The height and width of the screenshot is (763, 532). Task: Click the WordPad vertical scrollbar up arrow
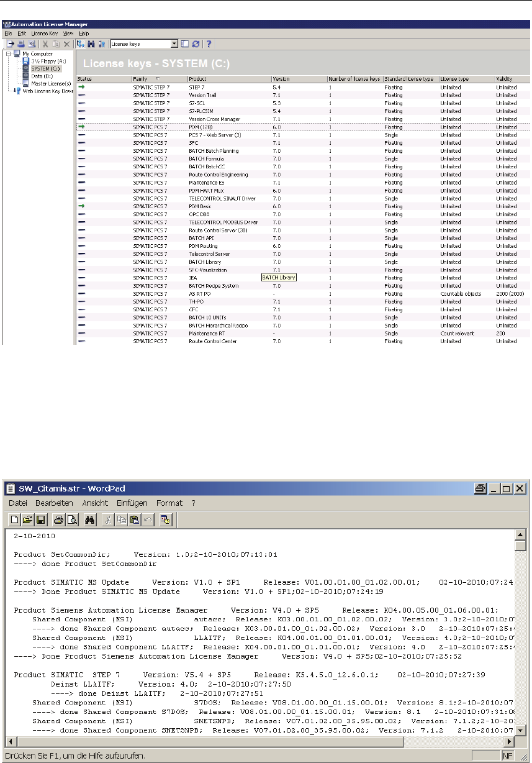point(520,536)
